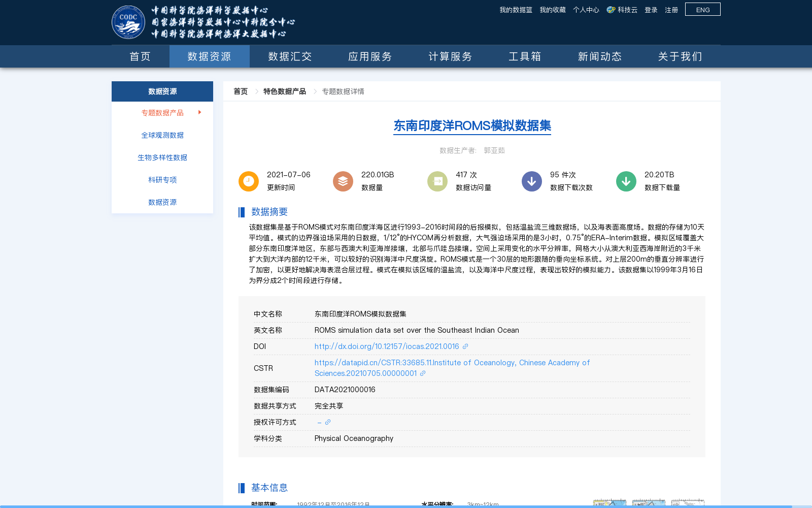Open the CSTR datapid.cn link

tap(452, 368)
